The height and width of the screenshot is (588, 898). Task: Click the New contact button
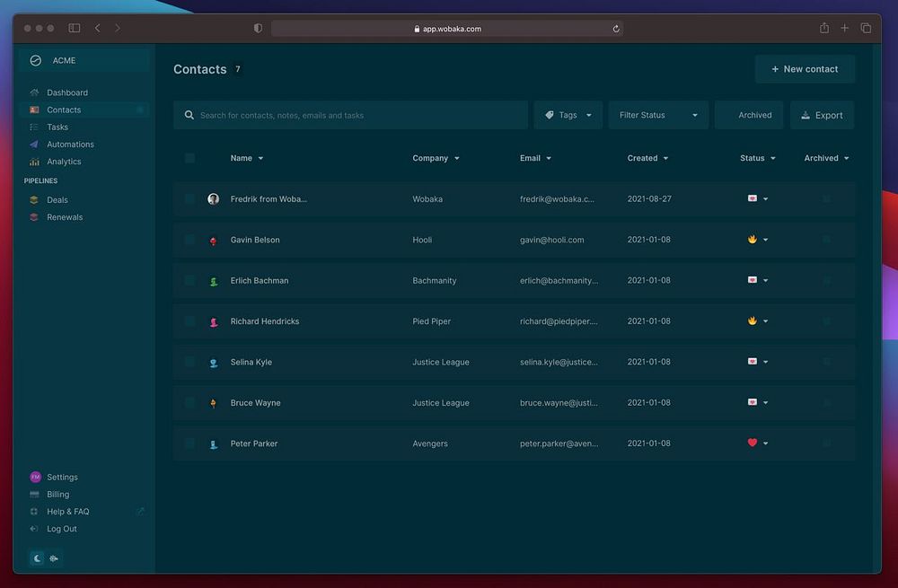click(x=805, y=69)
